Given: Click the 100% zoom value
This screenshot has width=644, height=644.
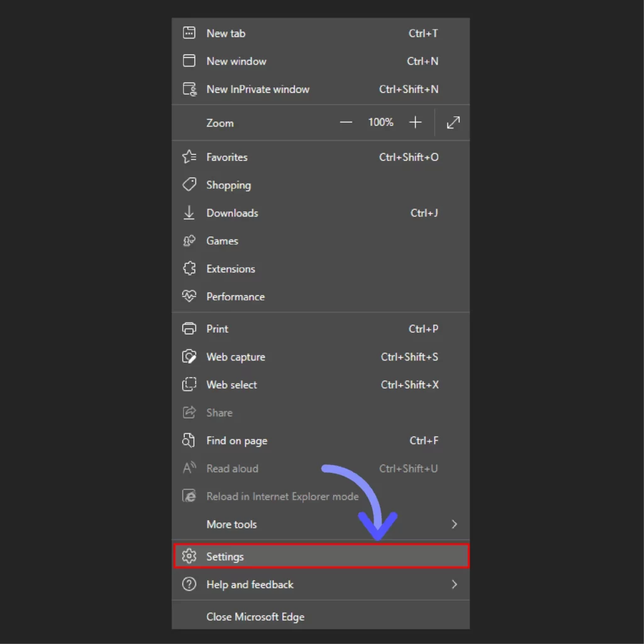Looking at the screenshot, I should (380, 123).
